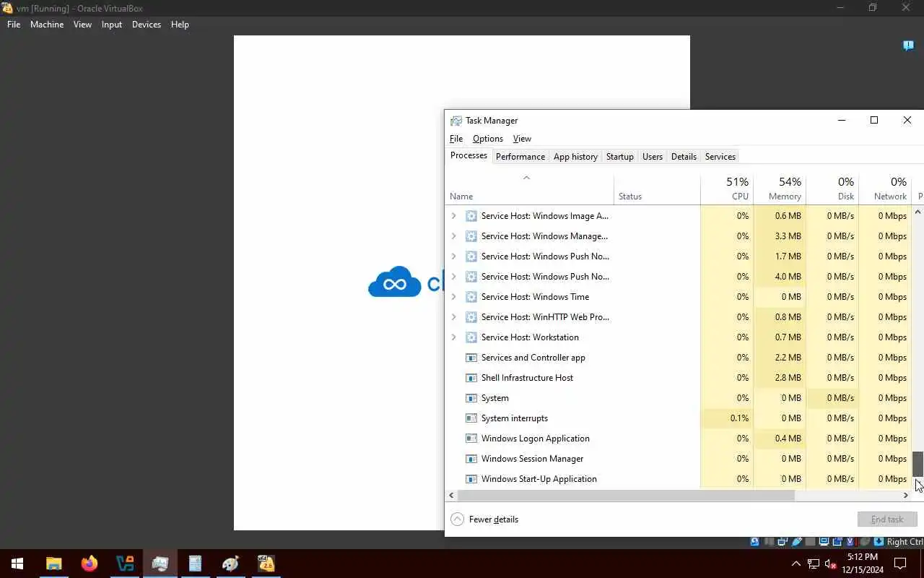Click the Windows Logon Application process icon
Viewport: 924px width, 578px height.
[x=471, y=439]
